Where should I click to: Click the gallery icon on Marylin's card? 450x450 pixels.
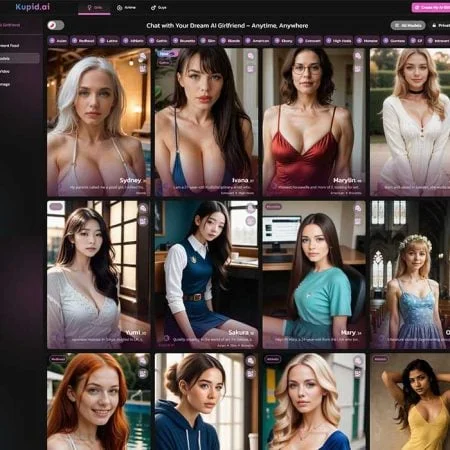click(358, 69)
